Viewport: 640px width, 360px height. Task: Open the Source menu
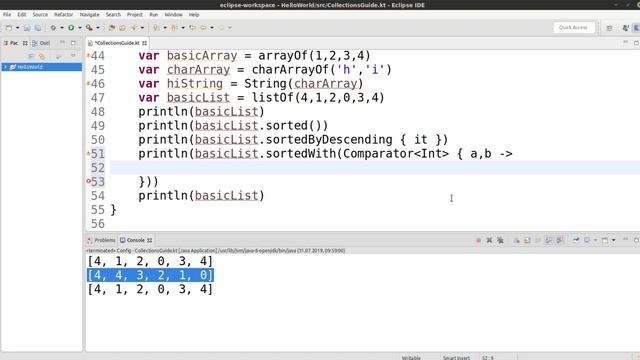click(40, 15)
